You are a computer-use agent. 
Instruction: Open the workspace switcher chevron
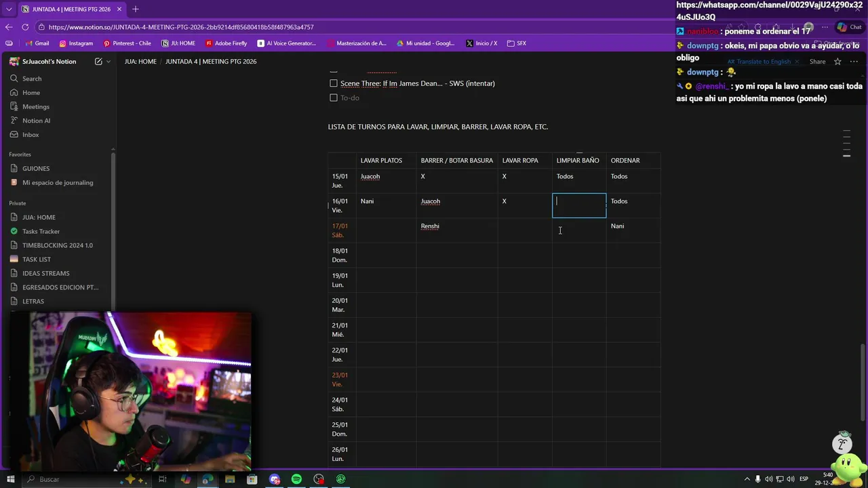[108, 62]
